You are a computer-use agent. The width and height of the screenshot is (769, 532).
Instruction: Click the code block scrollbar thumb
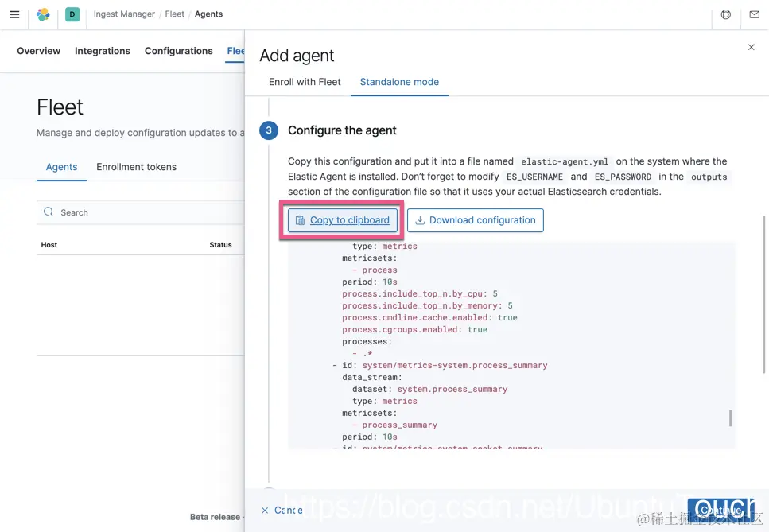[x=730, y=418]
